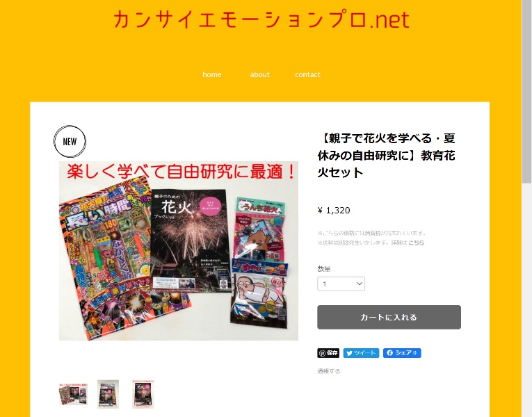Click the main fireworks set product image
Viewport: 532px width, 417px height.
[179, 250]
